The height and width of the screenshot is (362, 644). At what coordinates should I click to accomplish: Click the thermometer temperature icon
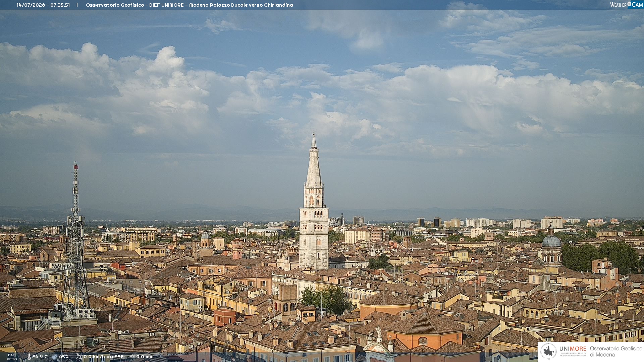(x=29, y=357)
